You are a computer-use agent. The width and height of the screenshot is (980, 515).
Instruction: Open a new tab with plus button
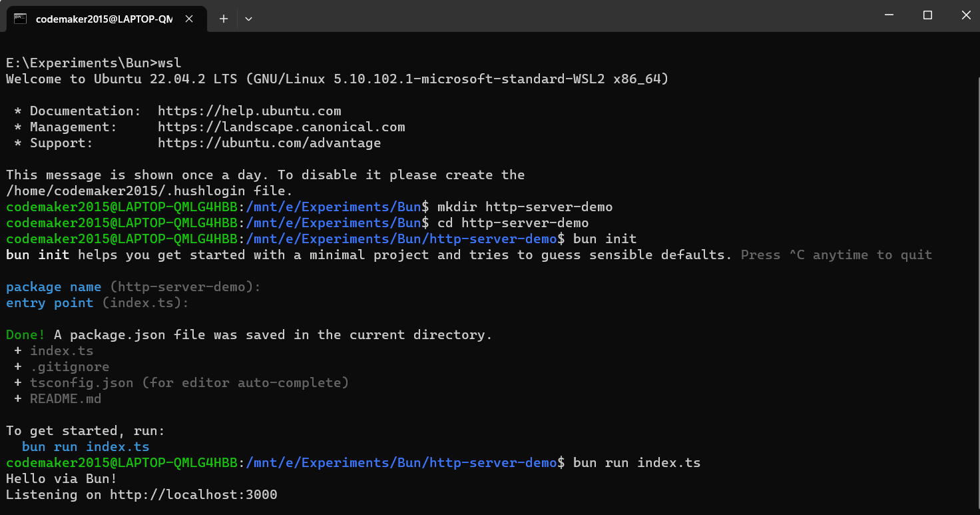click(224, 19)
